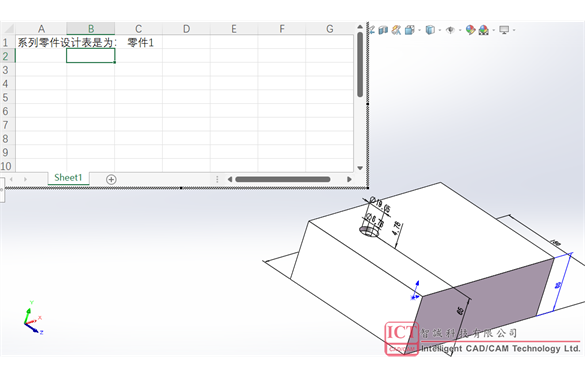Select the 65 dimension on the shaded face

coord(460,310)
